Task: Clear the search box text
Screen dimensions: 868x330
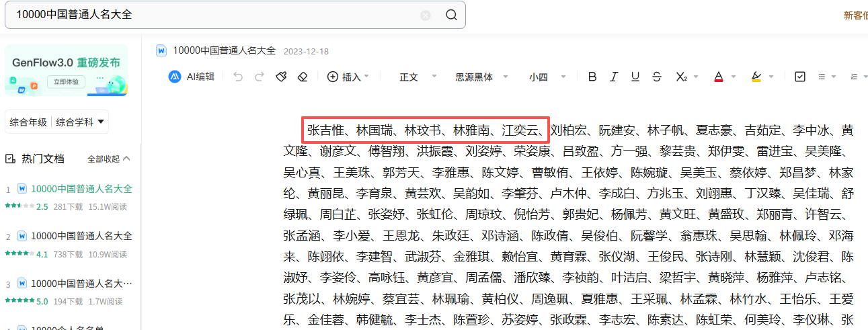Action: (x=426, y=15)
